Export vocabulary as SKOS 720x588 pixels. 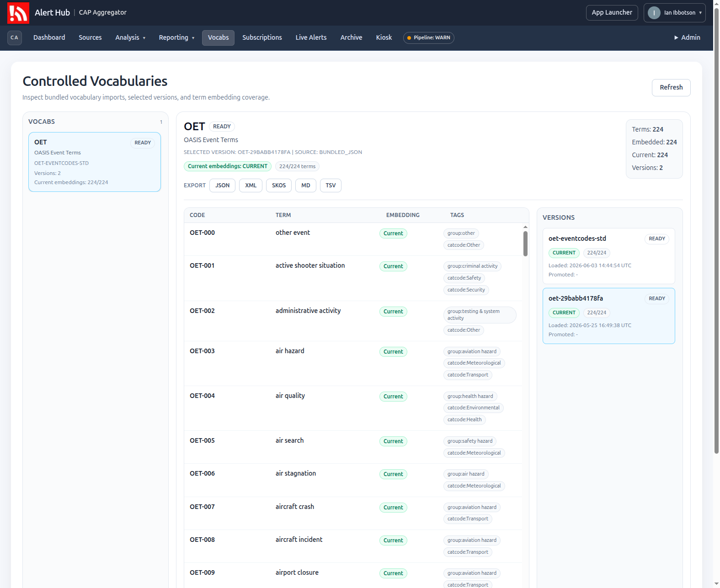[x=279, y=185]
